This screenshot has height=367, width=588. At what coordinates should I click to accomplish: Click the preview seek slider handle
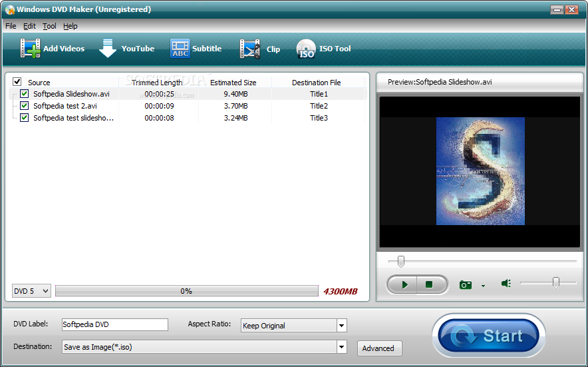pos(401,261)
